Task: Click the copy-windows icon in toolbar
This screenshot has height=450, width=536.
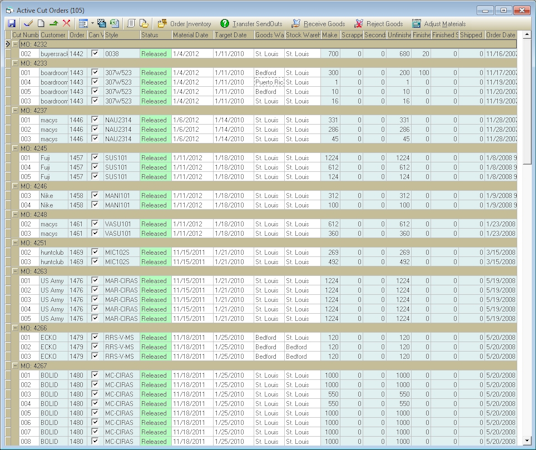Action: pyautogui.click(x=102, y=24)
